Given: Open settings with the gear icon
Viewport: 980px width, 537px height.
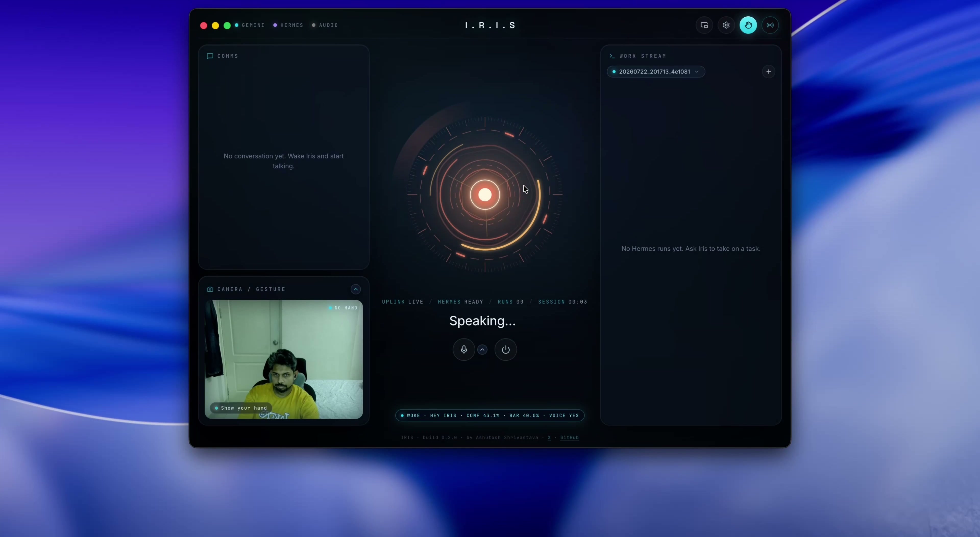Looking at the screenshot, I should (726, 25).
